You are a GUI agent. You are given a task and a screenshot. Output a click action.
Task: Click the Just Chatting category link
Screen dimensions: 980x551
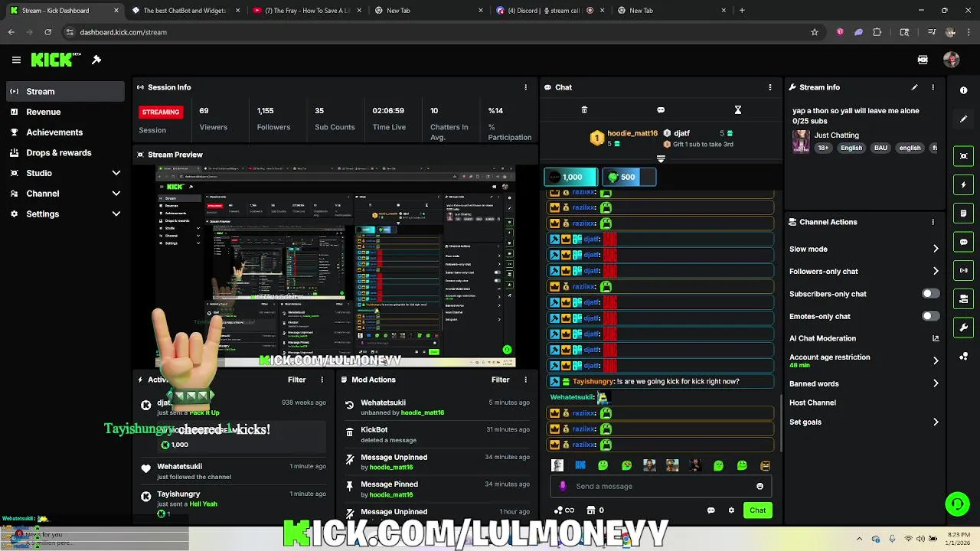click(x=836, y=135)
